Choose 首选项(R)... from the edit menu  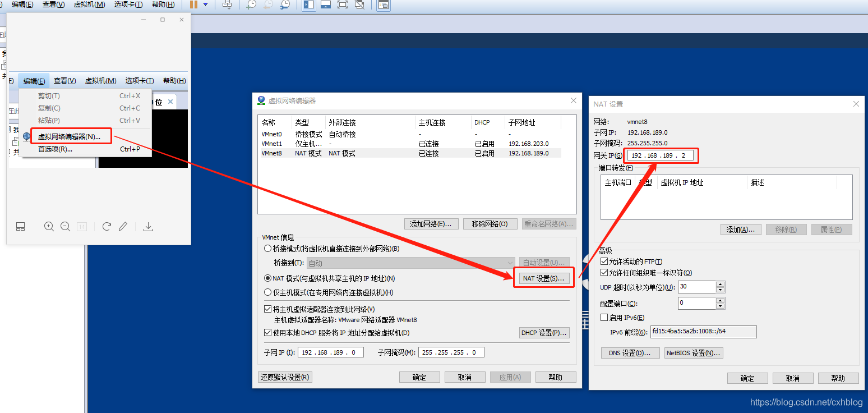[x=55, y=149]
